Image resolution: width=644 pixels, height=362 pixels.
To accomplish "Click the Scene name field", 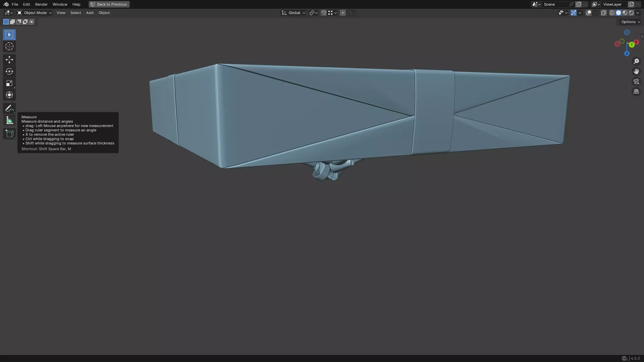I will coord(555,4).
